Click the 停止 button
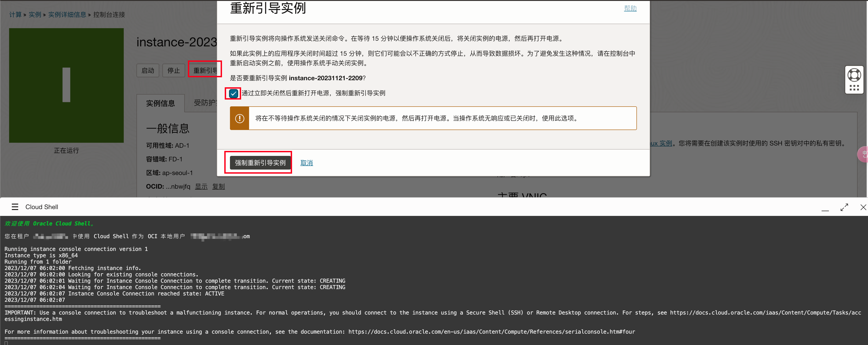The image size is (868, 345). [174, 70]
